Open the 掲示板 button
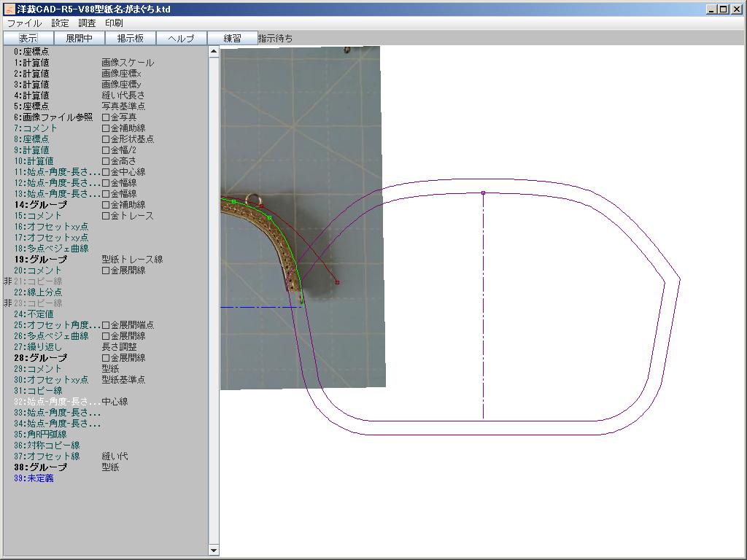The height and width of the screenshot is (560, 747). click(x=131, y=38)
